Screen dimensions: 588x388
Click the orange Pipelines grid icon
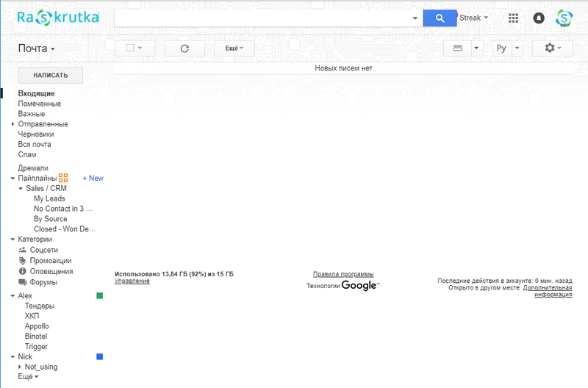(x=63, y=178)
